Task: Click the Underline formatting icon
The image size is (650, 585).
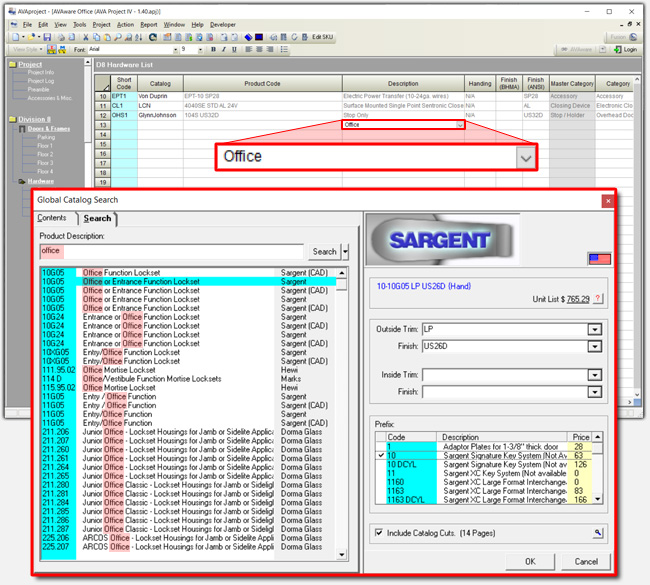Action: tap(235, 49)
